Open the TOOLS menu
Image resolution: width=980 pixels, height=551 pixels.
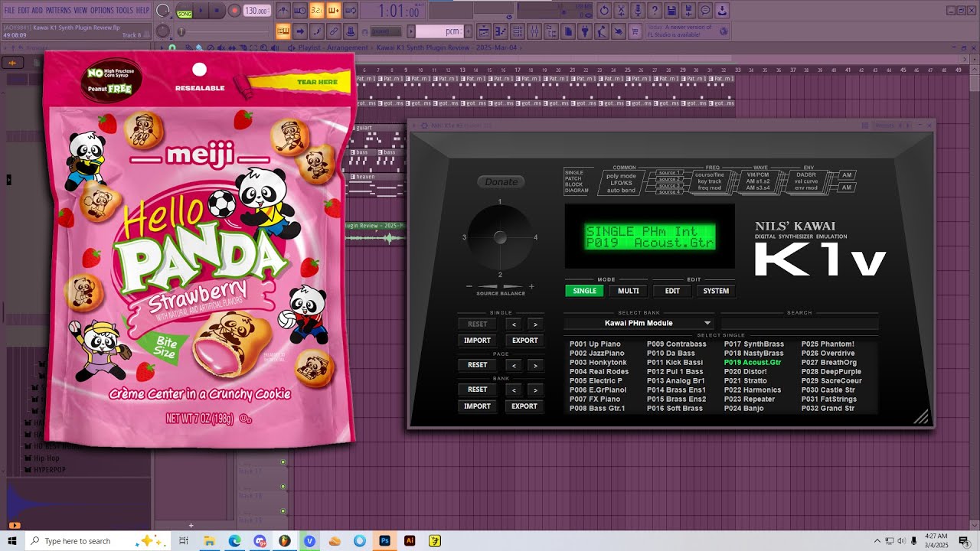[124, 10]
